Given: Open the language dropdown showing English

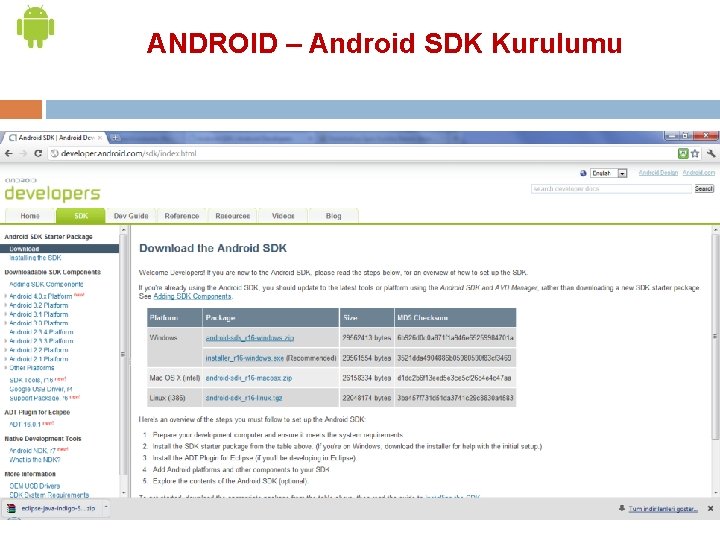Looking at the screenshot, I should coord(609,173).
